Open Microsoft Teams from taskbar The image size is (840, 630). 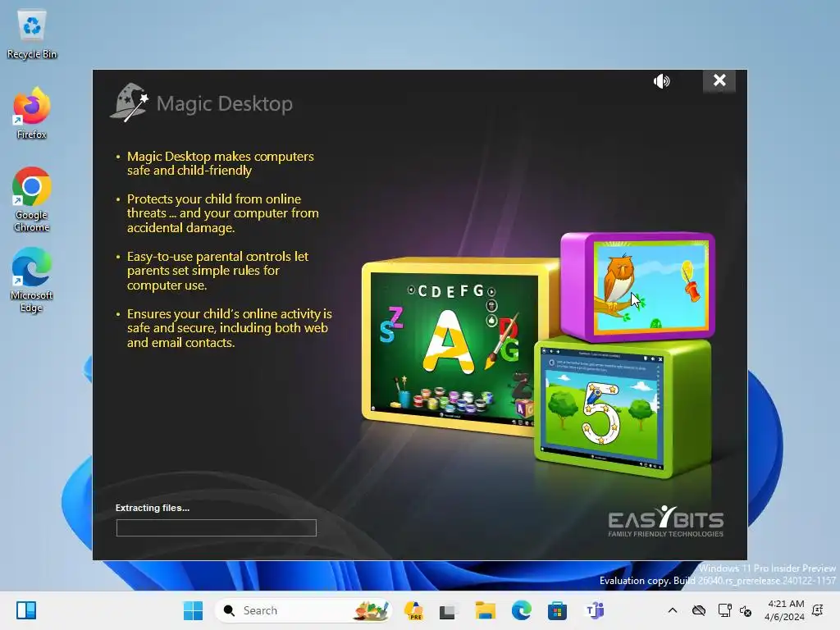click(x=595, y=610)
